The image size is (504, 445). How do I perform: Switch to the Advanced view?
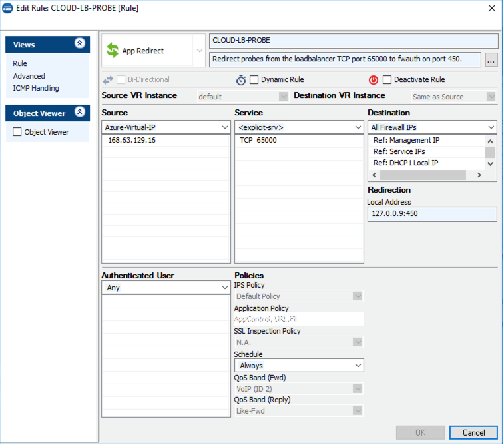(29, 76)
